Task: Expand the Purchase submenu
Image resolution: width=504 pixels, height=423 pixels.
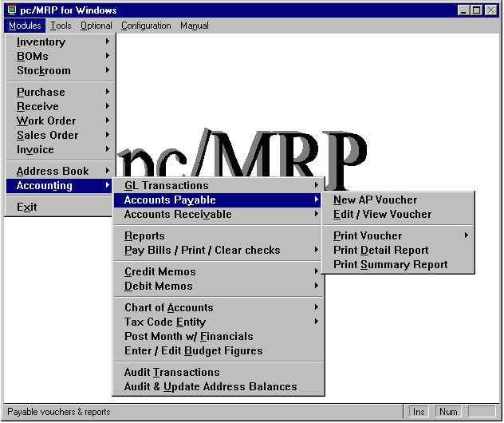Action: (60, 92)
